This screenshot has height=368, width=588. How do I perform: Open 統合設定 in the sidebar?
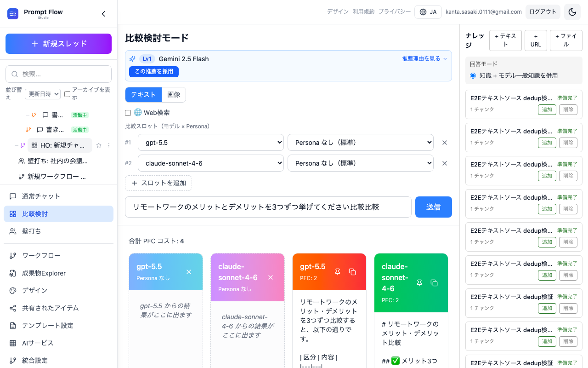pyautogui.click(x=58, y=361)
